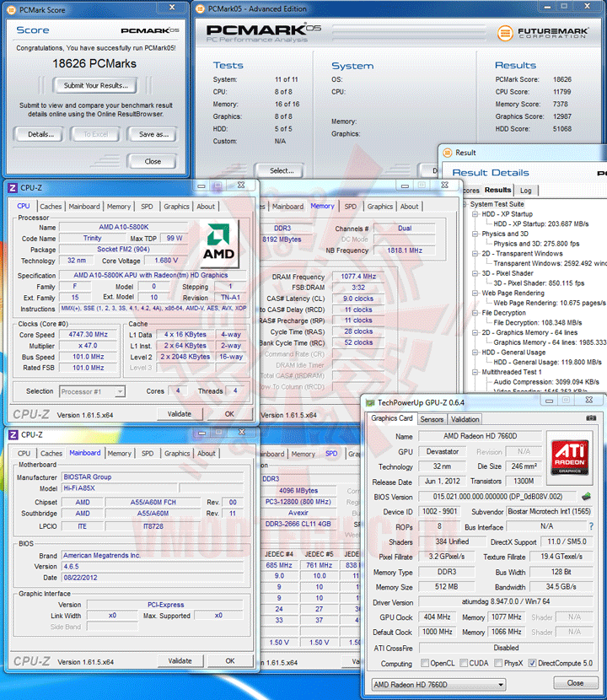Collapse the 2D - Transparent Windows node
Screen dimensions: 607x700
click(x=475, y=254)
